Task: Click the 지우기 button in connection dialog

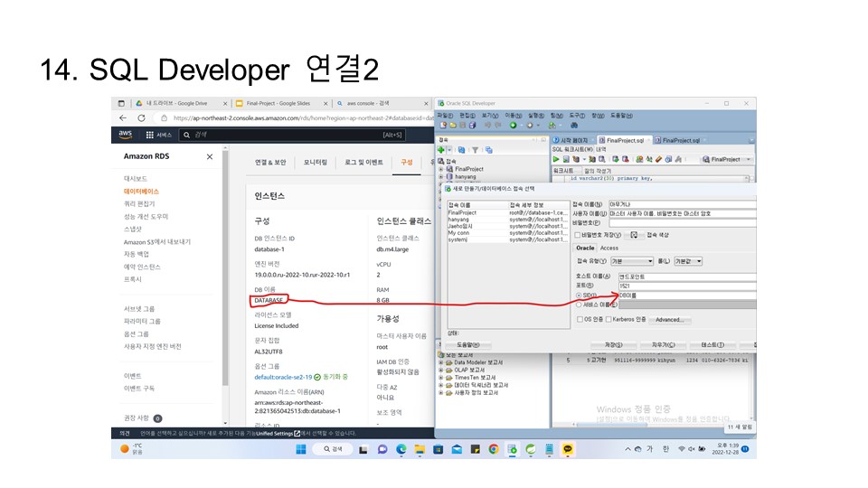Action: 663,344
